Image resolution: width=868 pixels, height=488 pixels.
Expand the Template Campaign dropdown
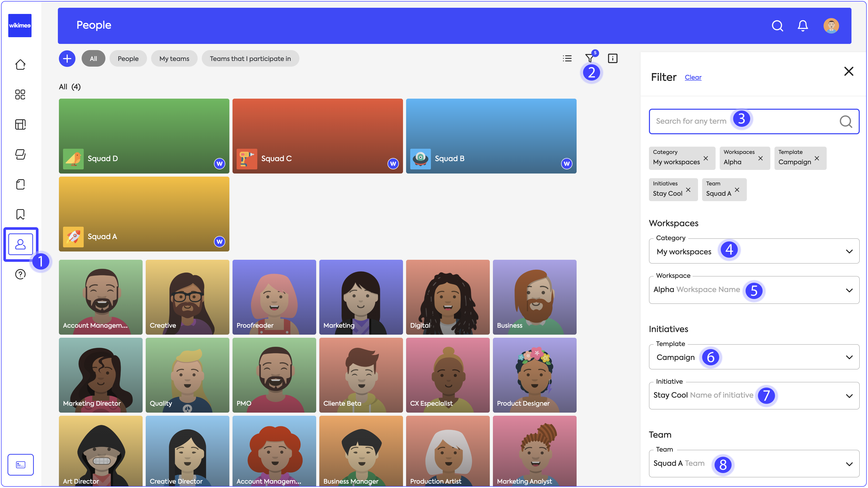click(849, 357)
